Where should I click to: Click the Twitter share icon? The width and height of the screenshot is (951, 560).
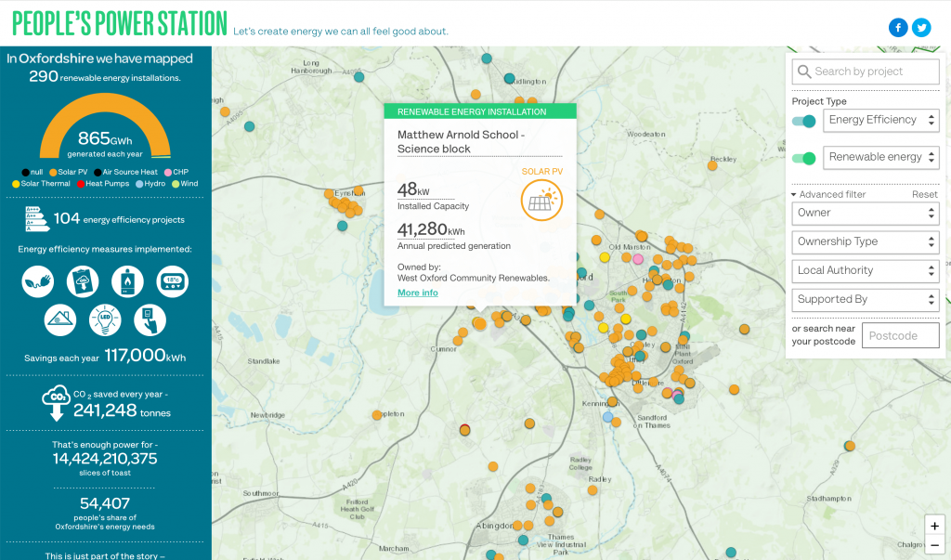(x=921, y=28)
